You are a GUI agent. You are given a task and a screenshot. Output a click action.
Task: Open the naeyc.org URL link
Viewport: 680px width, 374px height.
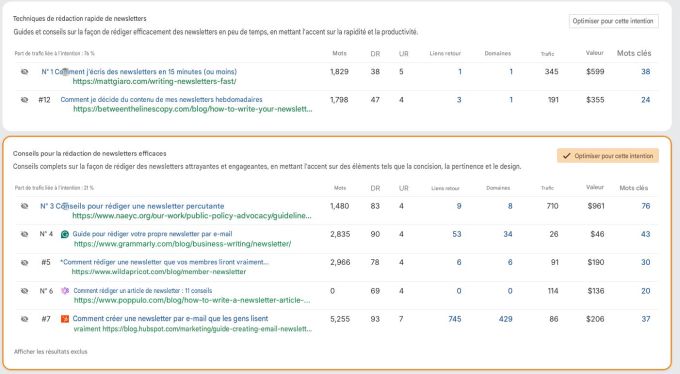tap(192, 216)
